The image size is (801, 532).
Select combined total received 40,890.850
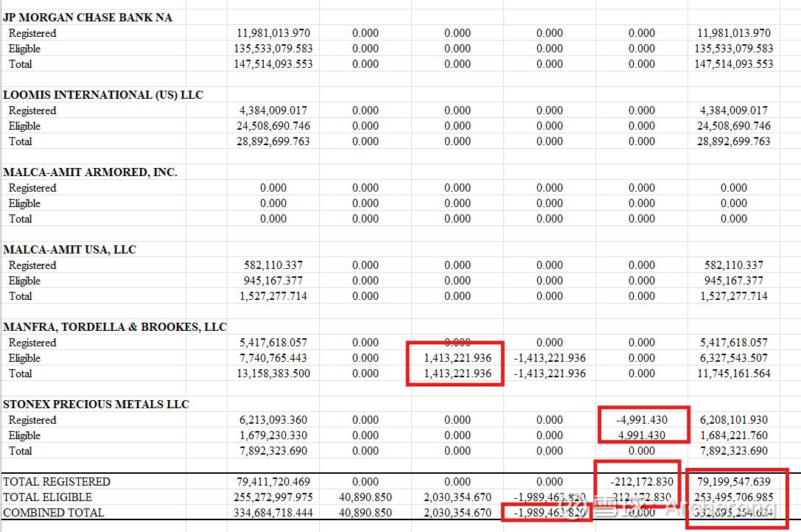(365, 513)
